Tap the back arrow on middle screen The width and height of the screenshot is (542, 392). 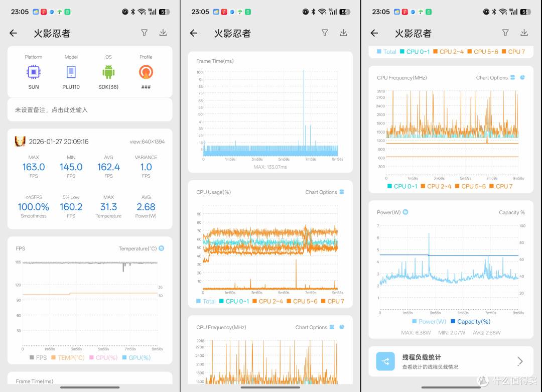(x=194, y=33)
